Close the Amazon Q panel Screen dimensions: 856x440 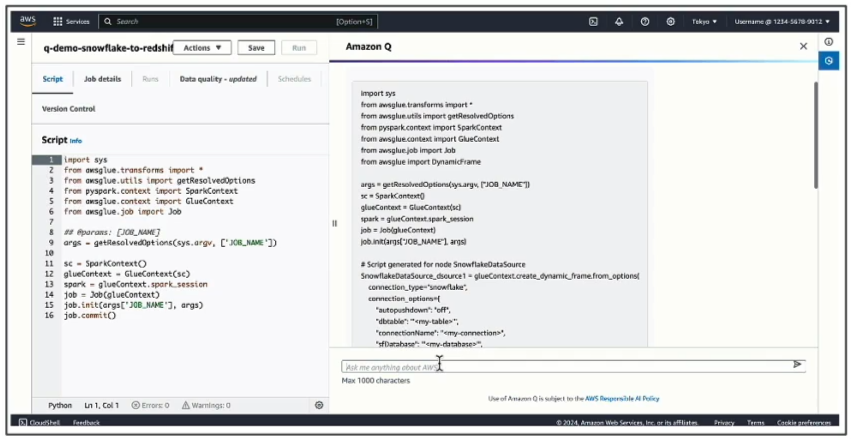tap(803, 46)
